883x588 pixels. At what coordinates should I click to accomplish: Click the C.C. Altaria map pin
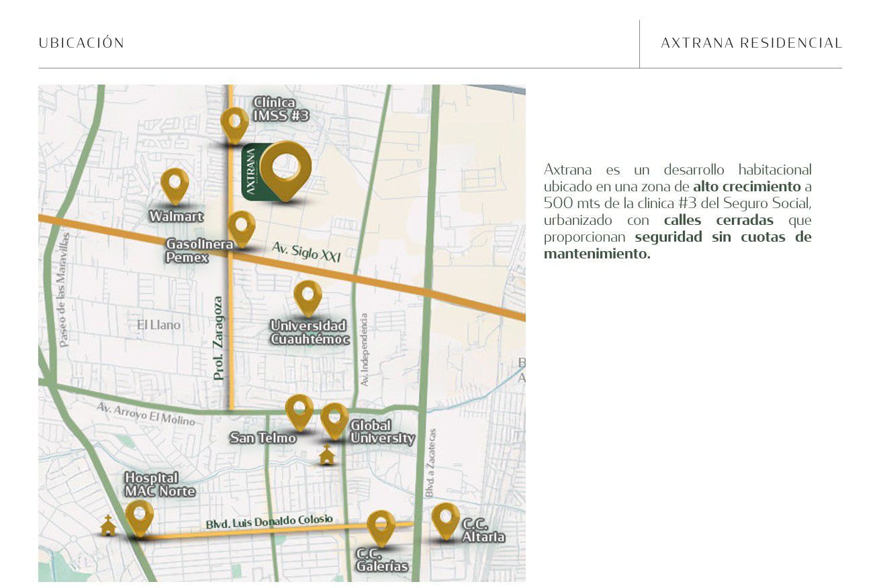(x=446, y=521)
